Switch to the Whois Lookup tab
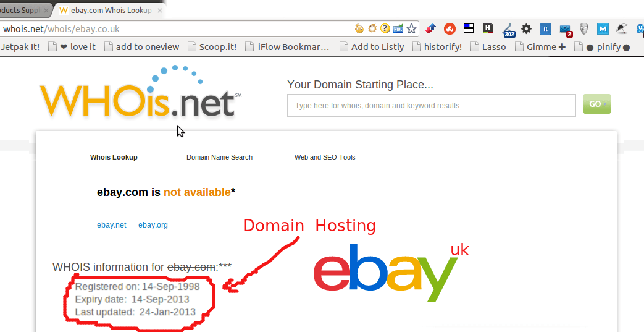 [114, 157]
